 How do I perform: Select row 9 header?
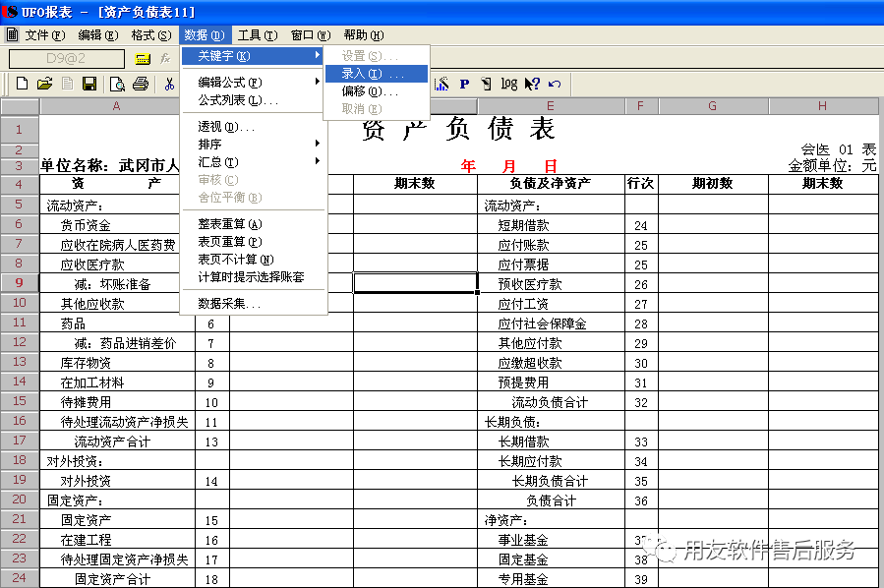tap(19, 283)
